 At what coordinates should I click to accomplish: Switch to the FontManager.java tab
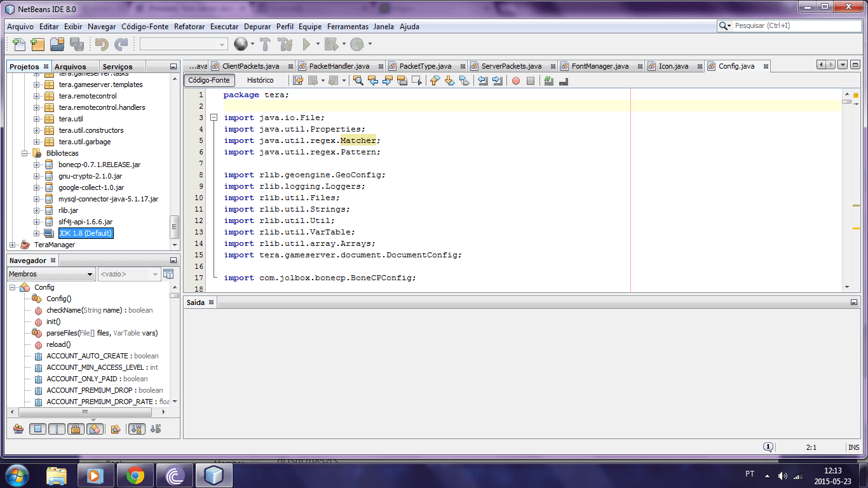(x=600, y=66)
